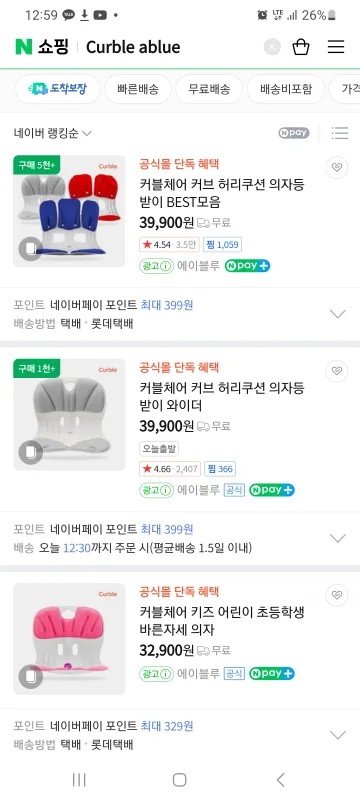Tap compare icon on BEST모음 product image

31,249
